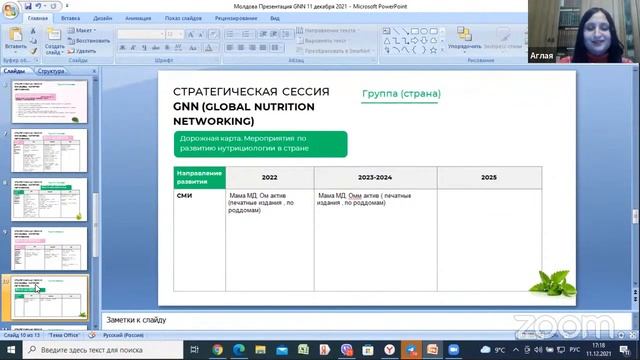Toggle italic (К) formatting
640x360 pixels.
point(133,48)
